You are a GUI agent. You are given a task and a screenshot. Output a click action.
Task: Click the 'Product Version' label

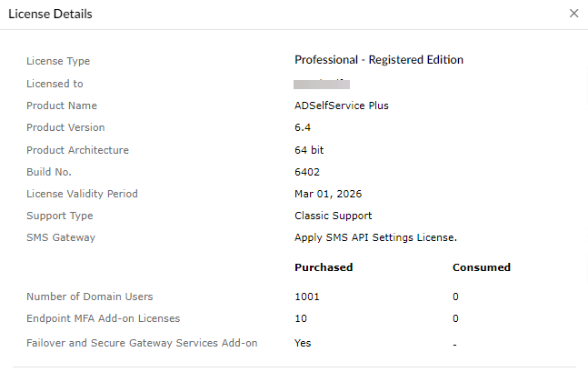65,127
